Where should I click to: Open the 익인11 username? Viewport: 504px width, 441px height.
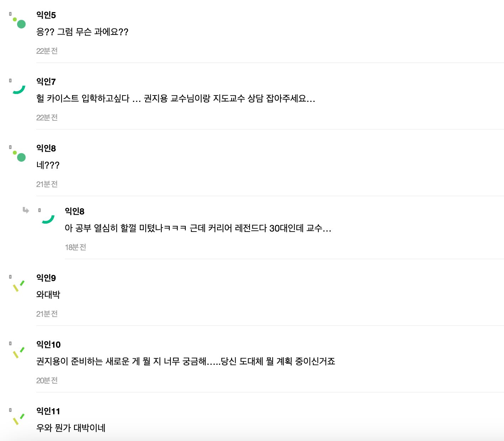click(48, 411)
